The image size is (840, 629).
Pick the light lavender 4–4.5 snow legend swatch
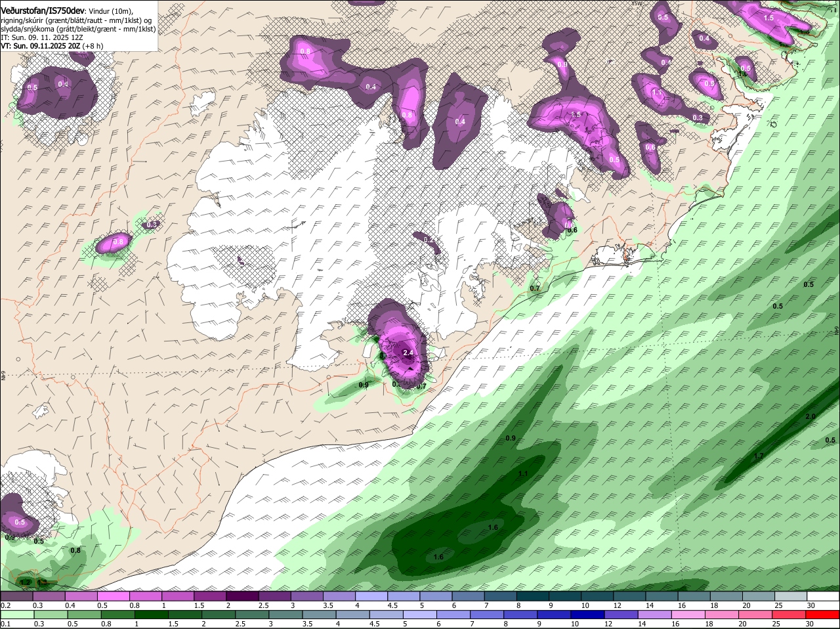click(373, 596)
